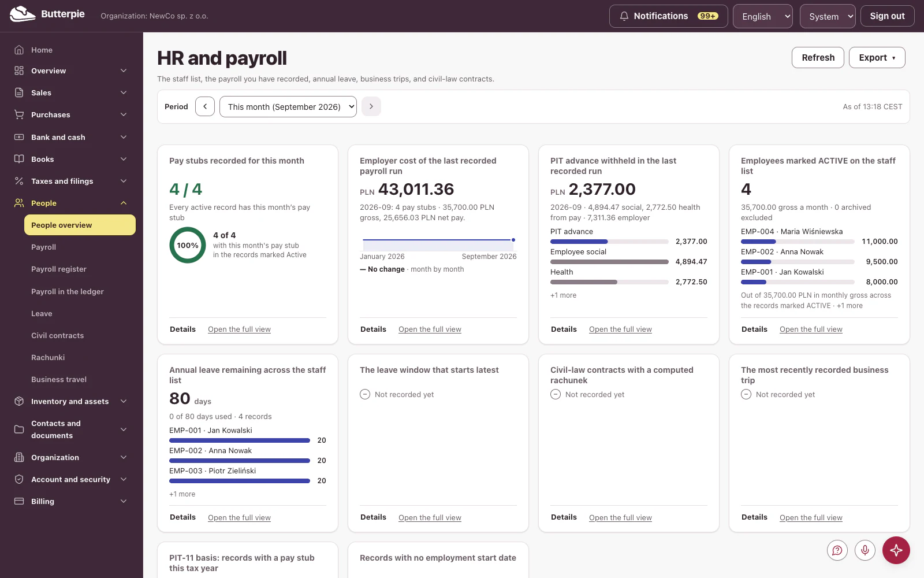924x578 pixels.
Task: Collapse the People section chevron
Action: pos(124,203)
